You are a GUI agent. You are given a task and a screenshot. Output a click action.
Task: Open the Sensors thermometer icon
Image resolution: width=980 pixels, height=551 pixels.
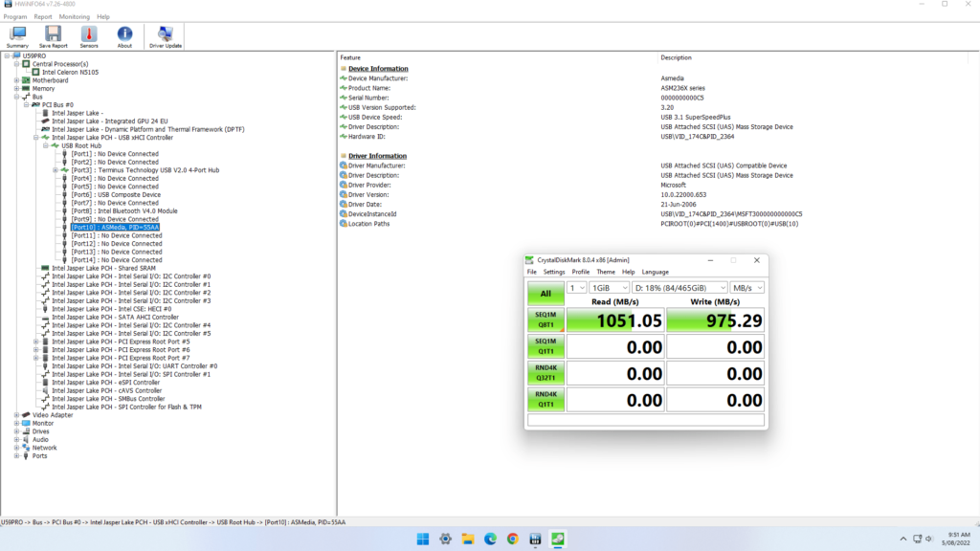89,36
